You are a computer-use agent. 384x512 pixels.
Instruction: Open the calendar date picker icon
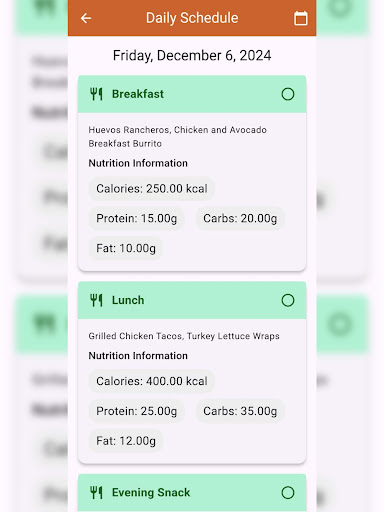[x=301, y=18]
